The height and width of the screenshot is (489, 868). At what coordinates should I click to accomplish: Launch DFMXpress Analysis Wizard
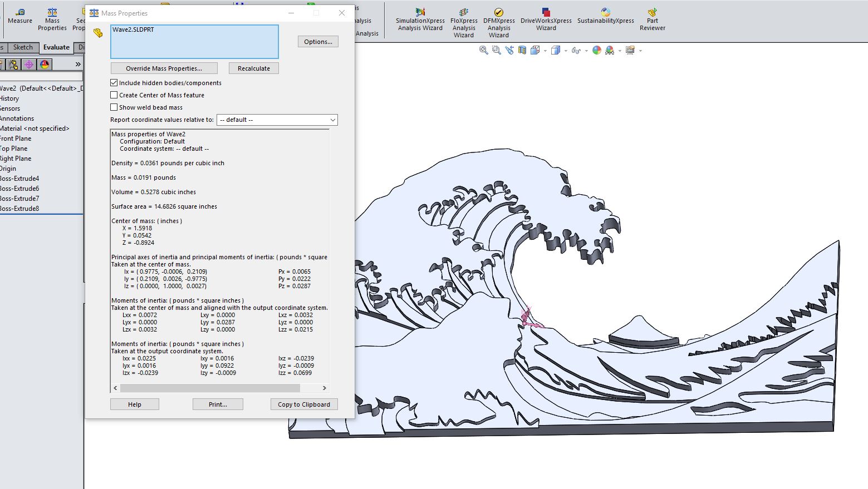[x=499, y=23]
